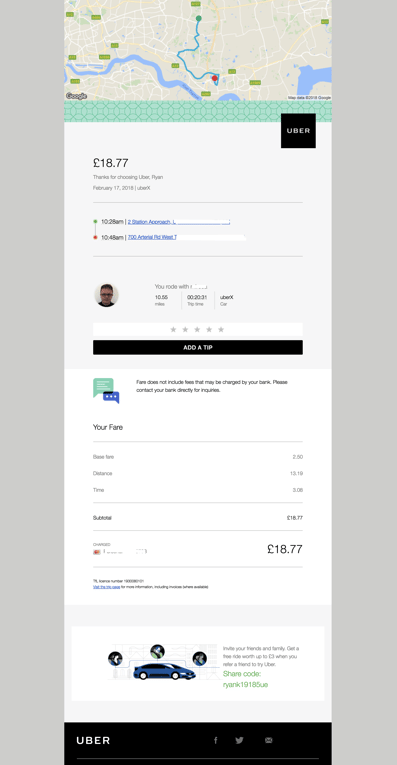Open the 700 Arterial Rd West drop-off link

click(152, 237)
